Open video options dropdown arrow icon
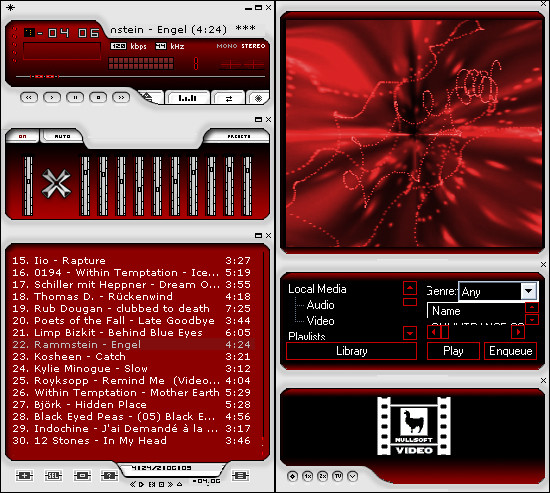The image size is (550, 493). tap(353, 476)
